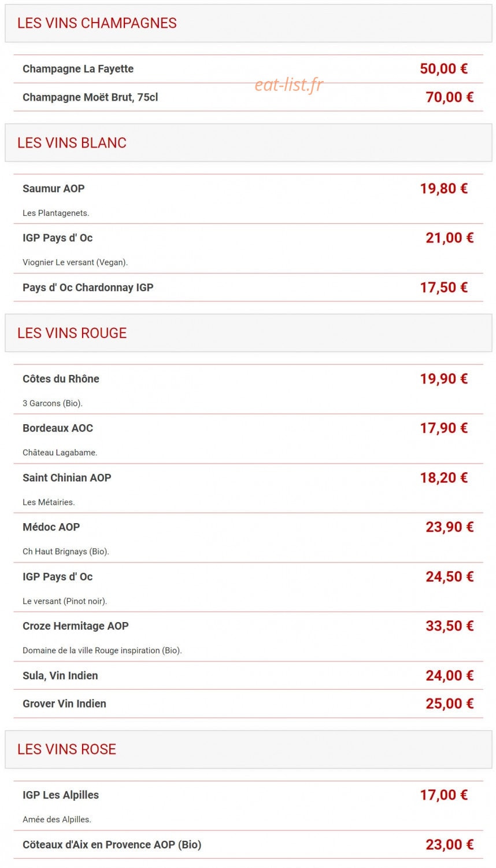496x868 pixels.
Task: Click the eat-list.fr watermark link
Action: [289, 84]
